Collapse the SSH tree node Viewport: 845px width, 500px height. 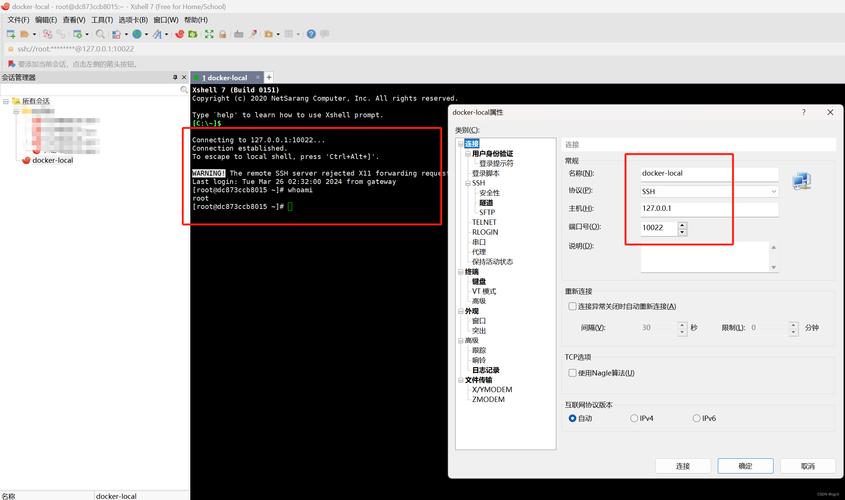pos(467,183)
